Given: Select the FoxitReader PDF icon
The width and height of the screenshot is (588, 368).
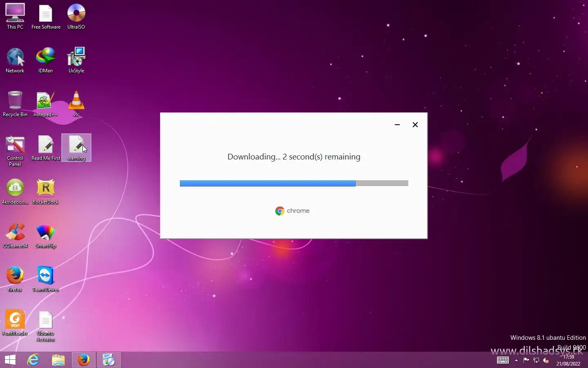Looking at the screenshot, I should click(15, 323).
